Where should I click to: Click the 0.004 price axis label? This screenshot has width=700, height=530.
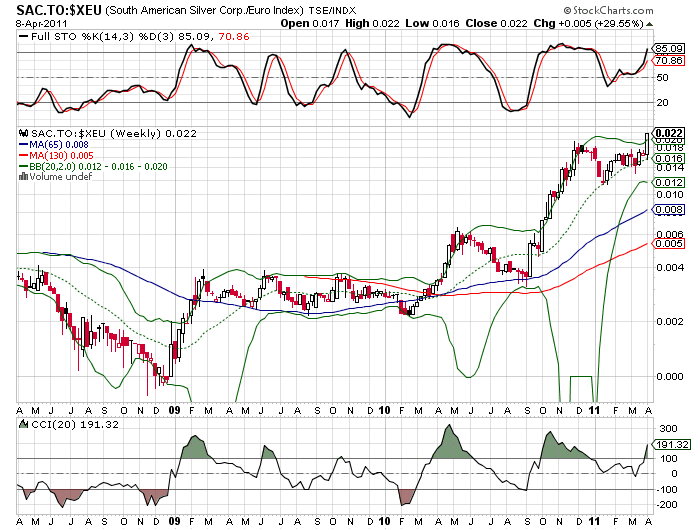[670, 267]
